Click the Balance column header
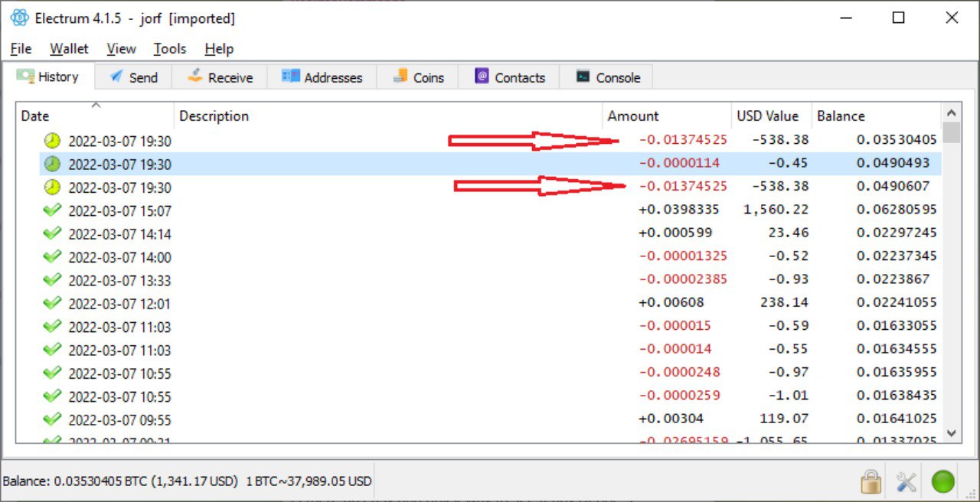Image resolution: width=980 pixels, height=502 pixels. [x=877, y=116]
